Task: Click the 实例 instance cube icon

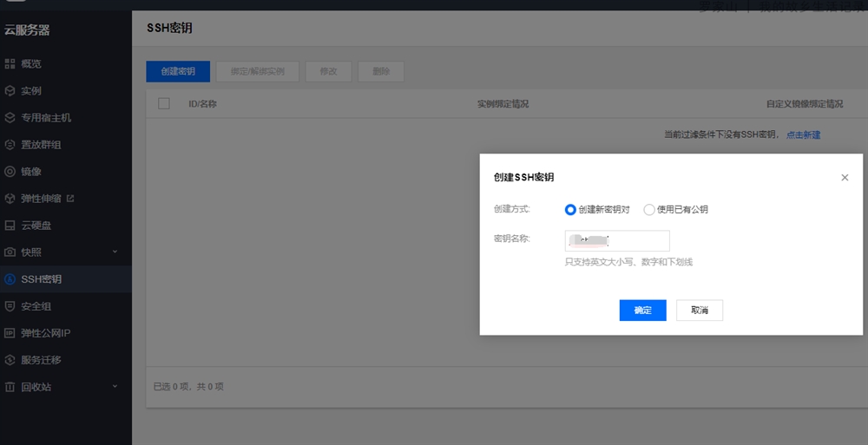Action: pos(10,91)
